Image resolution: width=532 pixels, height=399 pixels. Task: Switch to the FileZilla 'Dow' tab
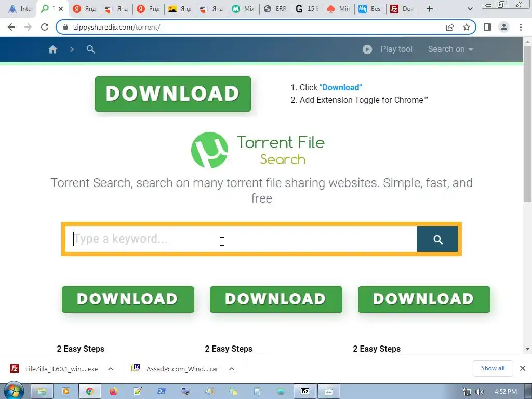pos(402,9)
